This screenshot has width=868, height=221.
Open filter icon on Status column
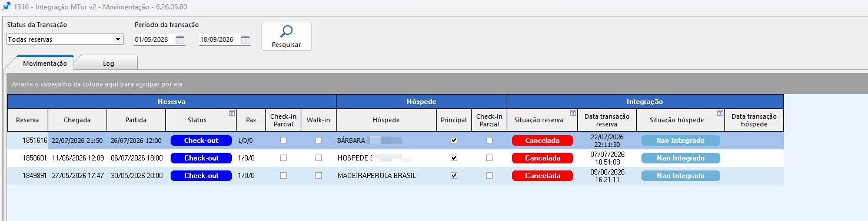pos(231,113)
